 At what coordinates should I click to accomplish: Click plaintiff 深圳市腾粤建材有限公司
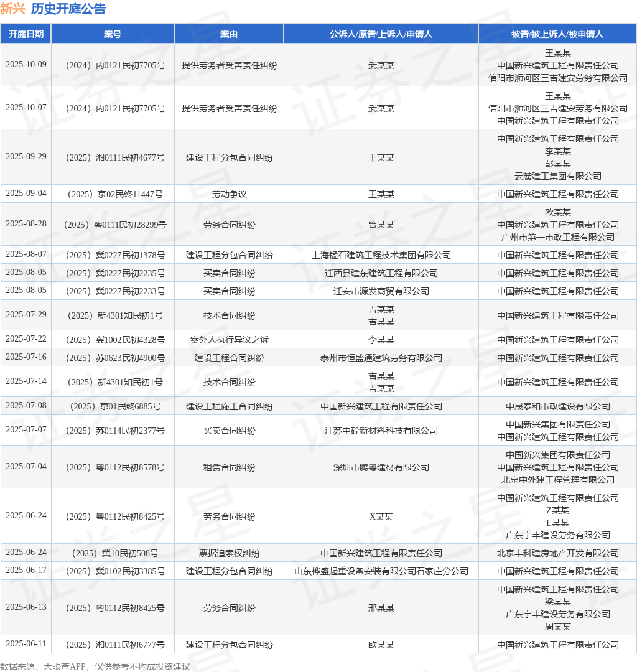(381, 467)
